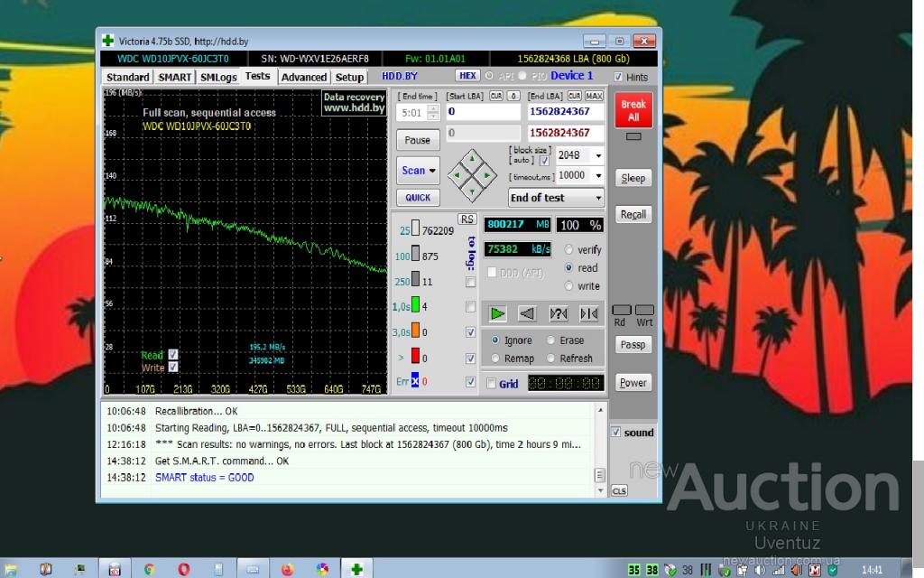The image size is (924, 578).
Task: Open Firefox from the taskbar
Action: pos(287,569)
